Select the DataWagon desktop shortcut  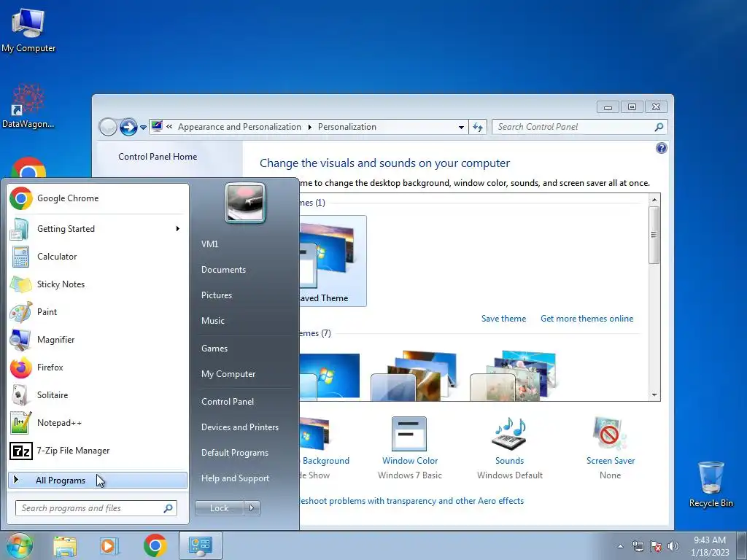(x=28, y=106)
